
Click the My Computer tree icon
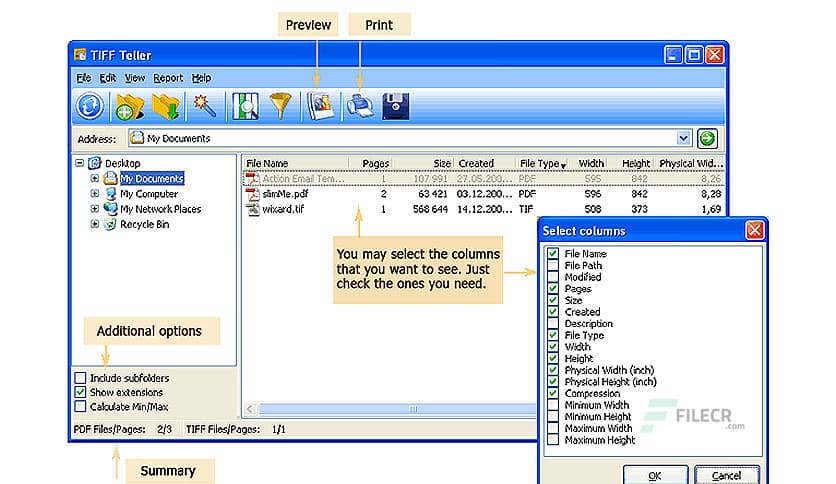click(x=110, y=193)
